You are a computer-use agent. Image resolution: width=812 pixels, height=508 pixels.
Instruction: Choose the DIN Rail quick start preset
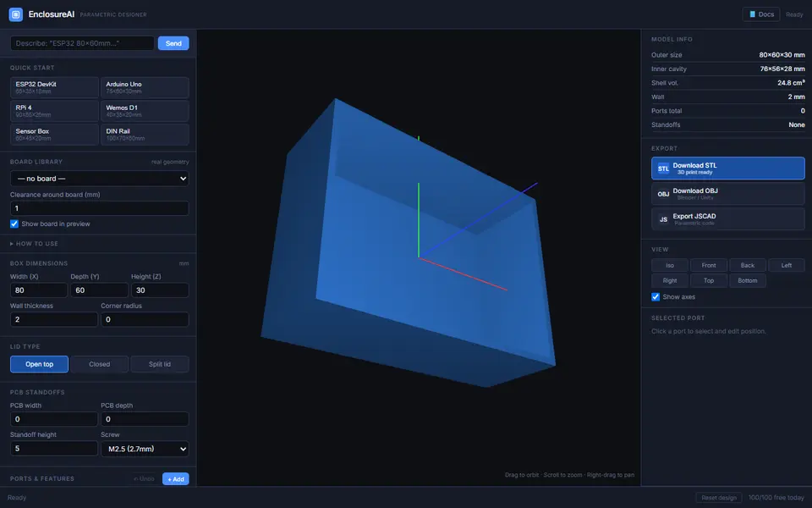coord(145,135)
